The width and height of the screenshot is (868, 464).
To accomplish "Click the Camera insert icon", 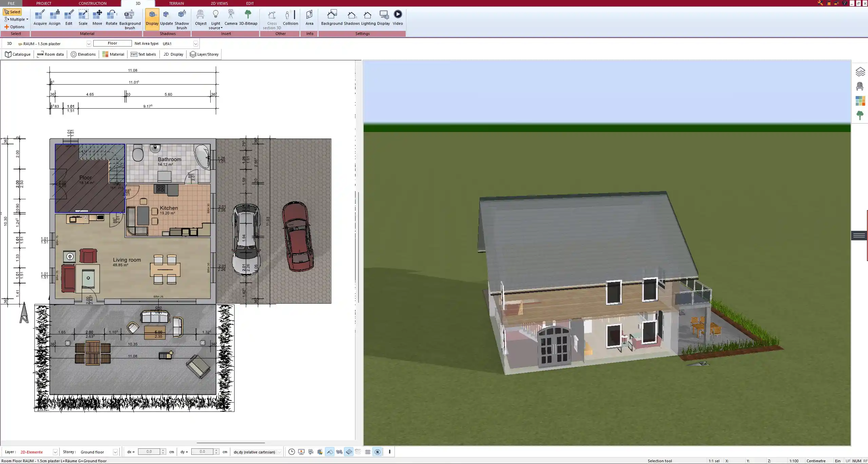I will click(231, 18).
